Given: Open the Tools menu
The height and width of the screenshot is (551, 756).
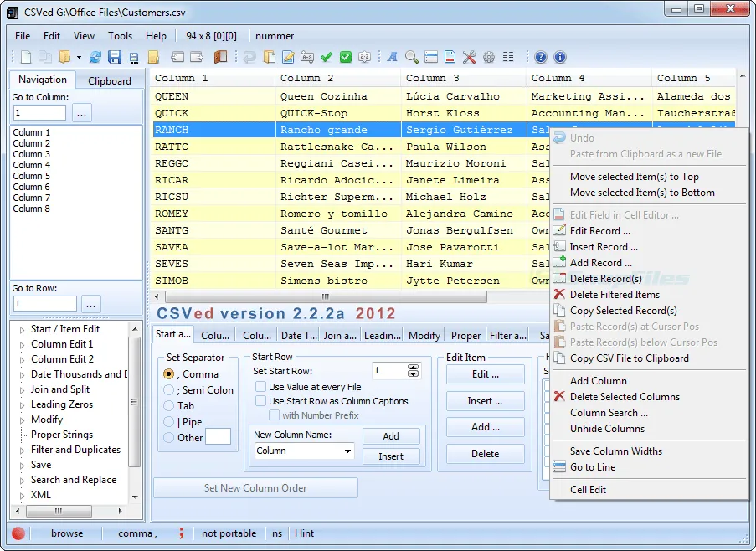Looking at the screenshot, I should pos(120,36).
